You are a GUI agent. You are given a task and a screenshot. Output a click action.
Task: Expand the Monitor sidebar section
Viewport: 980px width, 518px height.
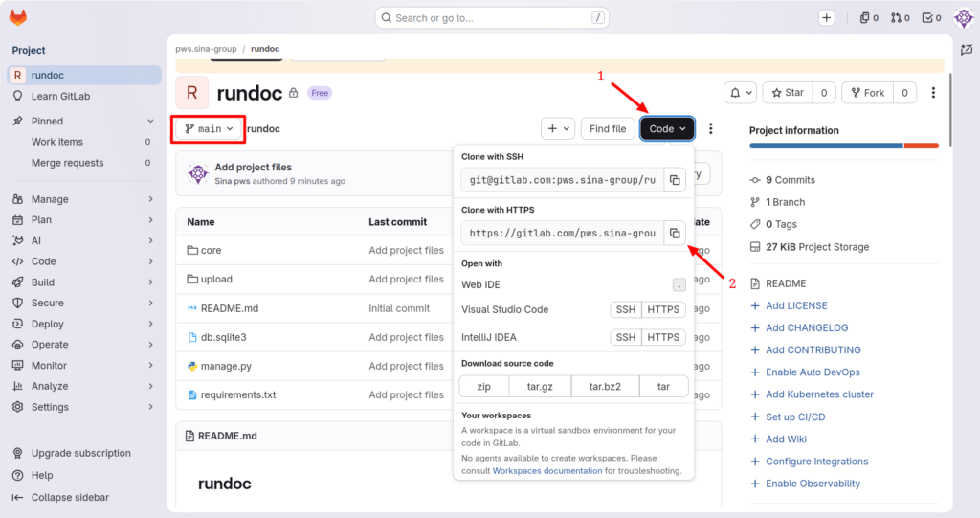[83, 366]
